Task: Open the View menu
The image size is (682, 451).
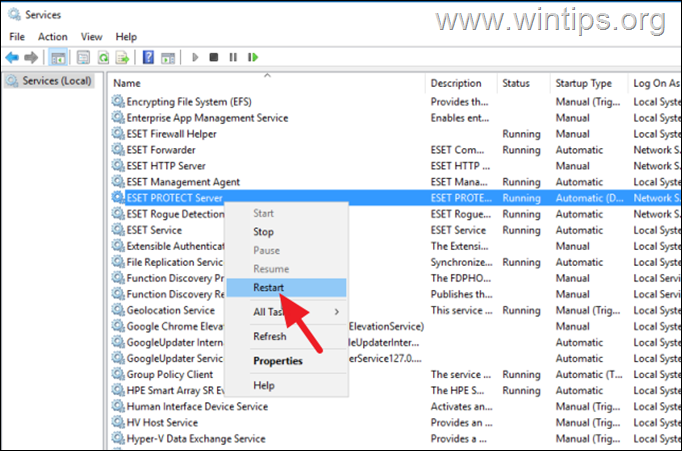Action: [x=91, y=37]
